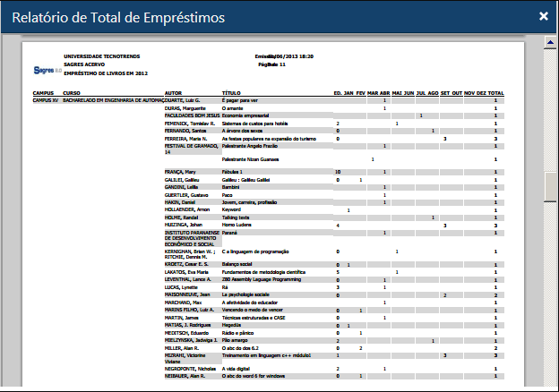Click the scrollbar track below the thumb
The height and width of the screenshot is (392, 559).
click(551, 295)
